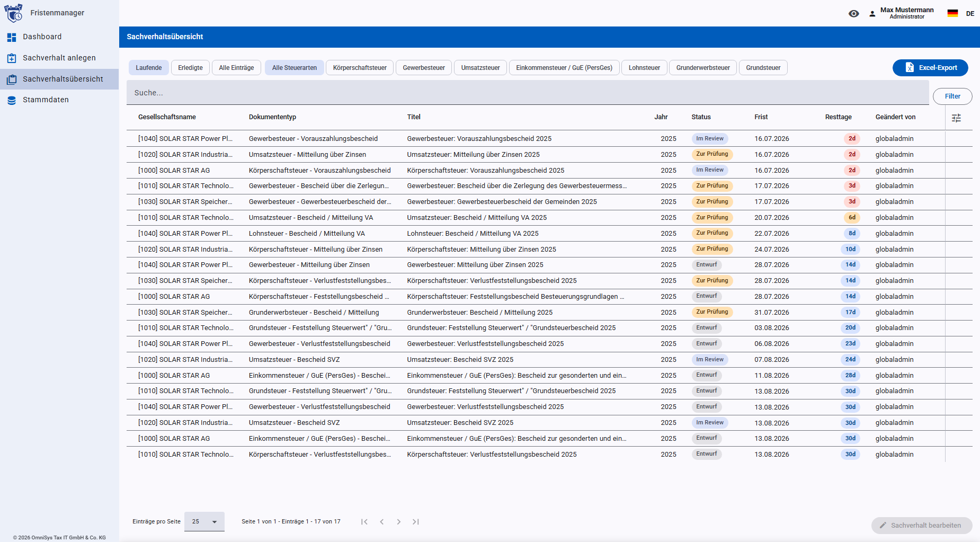The height and width of the screenshot is (542, 980).
Task: Click deadline date 31.07.2026
Action: (772, 313)
